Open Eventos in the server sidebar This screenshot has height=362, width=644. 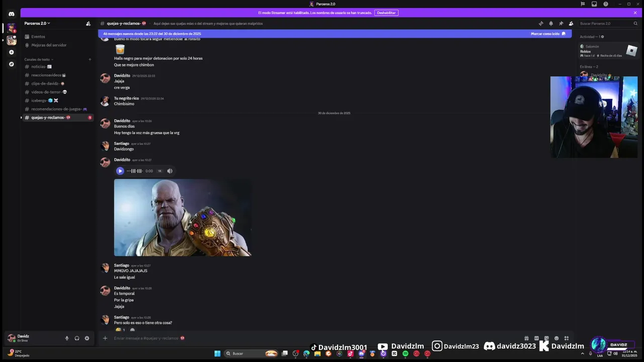[57, 37]
